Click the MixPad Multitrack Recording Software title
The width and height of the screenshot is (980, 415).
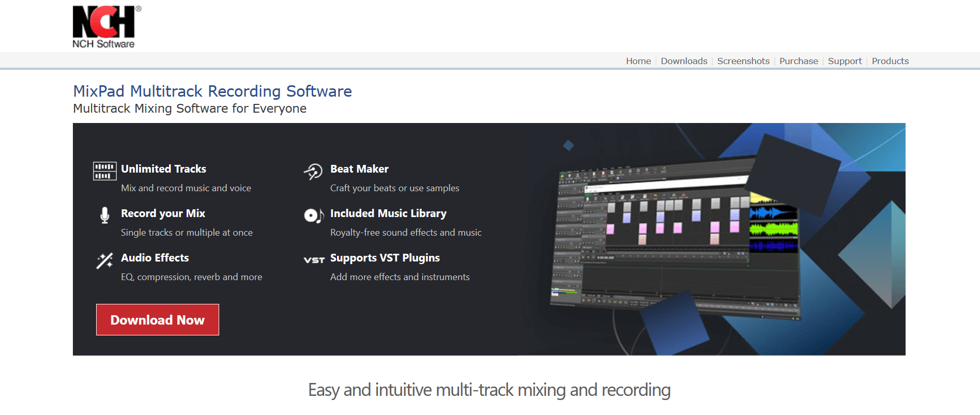(x=212, y=91)
